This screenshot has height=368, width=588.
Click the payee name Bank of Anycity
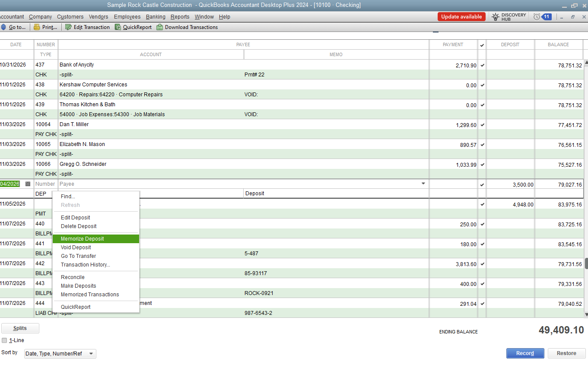tap(77, 65)
